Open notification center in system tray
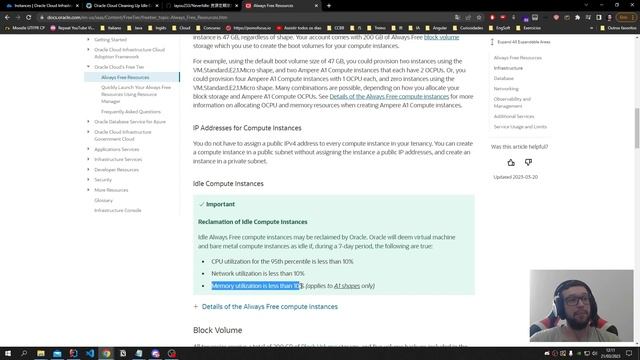The width and height of the screenshot is (640, 360). click(629, 353)
